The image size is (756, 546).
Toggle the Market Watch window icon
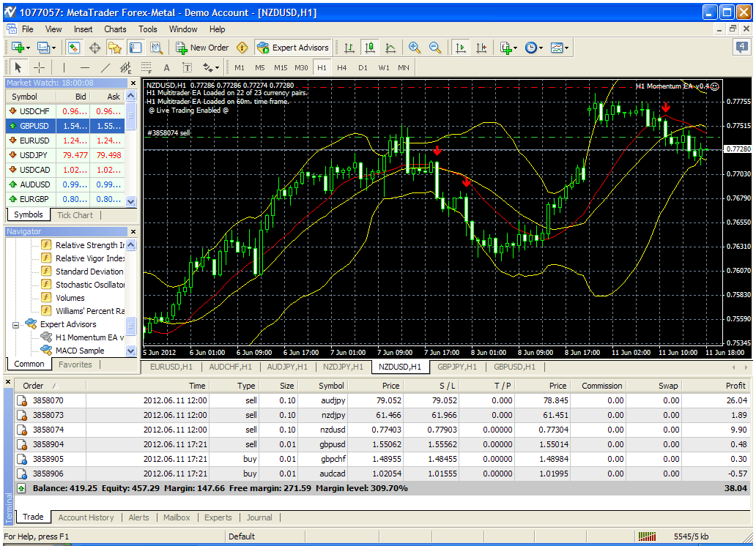click(74, 48)
